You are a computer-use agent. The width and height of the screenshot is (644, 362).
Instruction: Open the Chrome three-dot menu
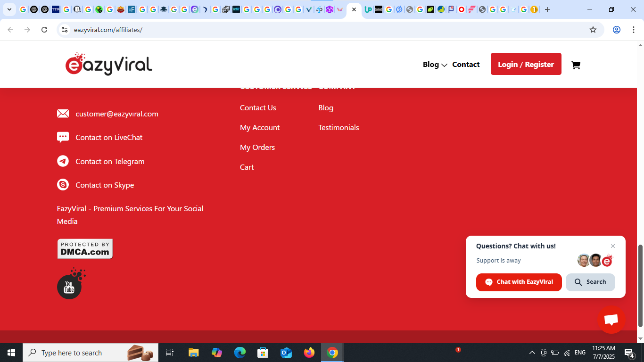pyautogui.click(x=633, y=30)
